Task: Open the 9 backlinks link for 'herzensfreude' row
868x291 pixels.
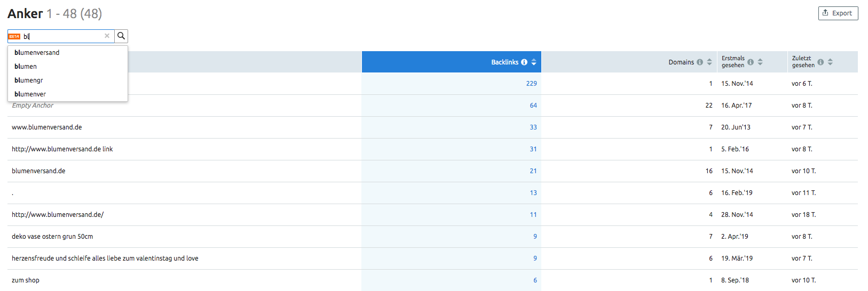Action: click(x=535, y=258)
